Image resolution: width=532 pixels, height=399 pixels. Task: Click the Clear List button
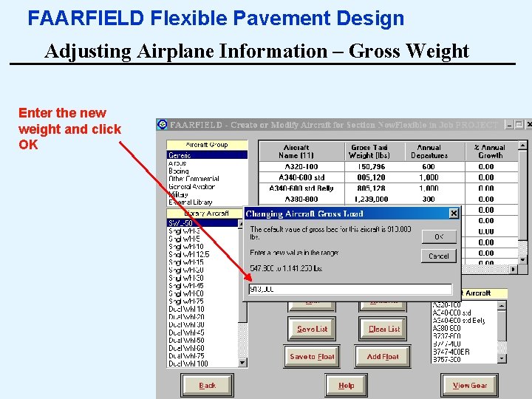coord(383,329)
